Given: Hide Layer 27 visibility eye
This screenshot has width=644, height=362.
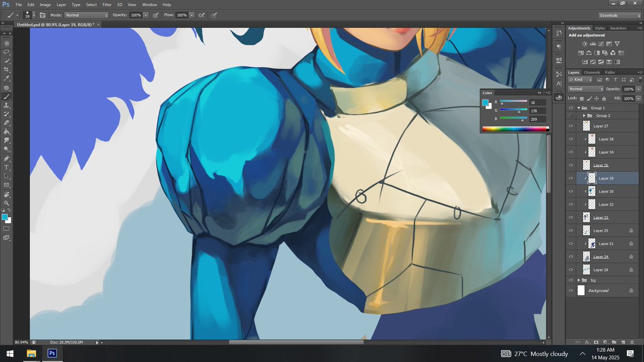Looking at the screenshot, I should tap(571, 126).
